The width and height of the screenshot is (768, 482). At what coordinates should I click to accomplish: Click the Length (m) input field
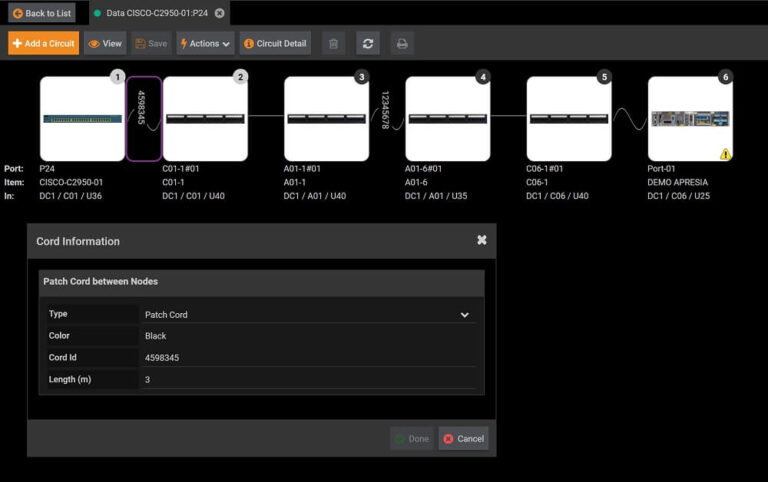click(x=308, y=380)
